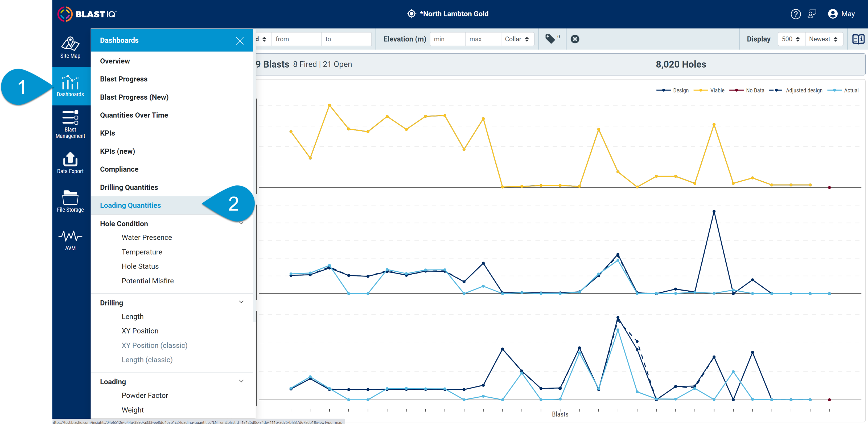
Task: Select Quantities Over Time dashboard
Action: [134, 115]
